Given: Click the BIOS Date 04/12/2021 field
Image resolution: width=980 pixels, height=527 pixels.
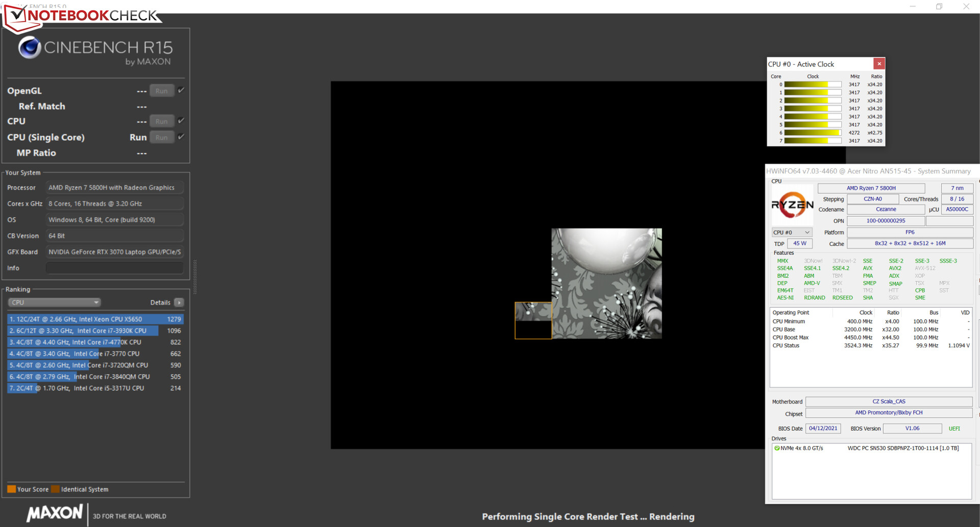Looking at the screenshot, I should (x=823, y=429).
